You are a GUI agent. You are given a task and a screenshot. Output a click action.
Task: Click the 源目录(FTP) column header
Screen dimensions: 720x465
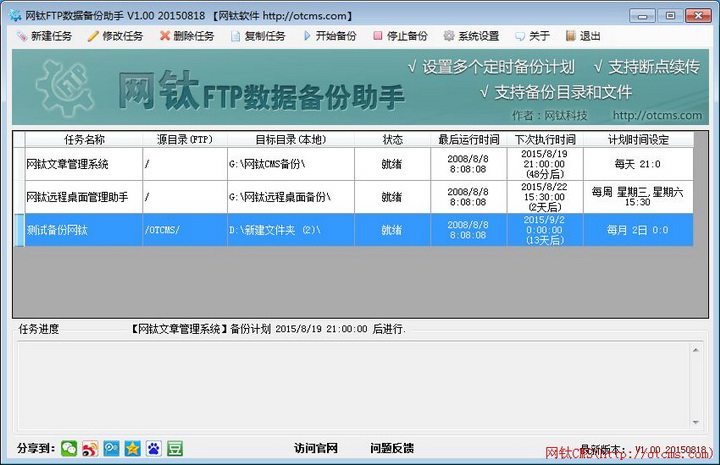coord(185,140)
